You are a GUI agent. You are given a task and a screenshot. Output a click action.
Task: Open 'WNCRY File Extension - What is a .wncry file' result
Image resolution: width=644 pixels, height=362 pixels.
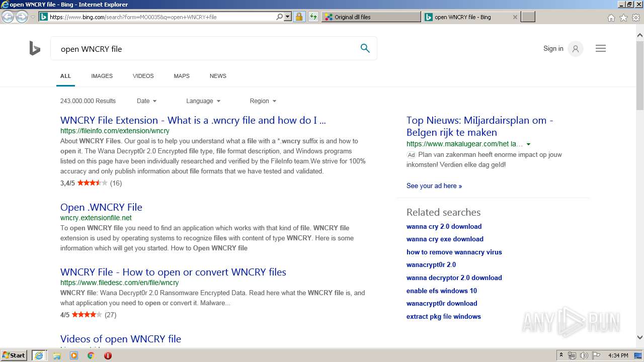193,120
